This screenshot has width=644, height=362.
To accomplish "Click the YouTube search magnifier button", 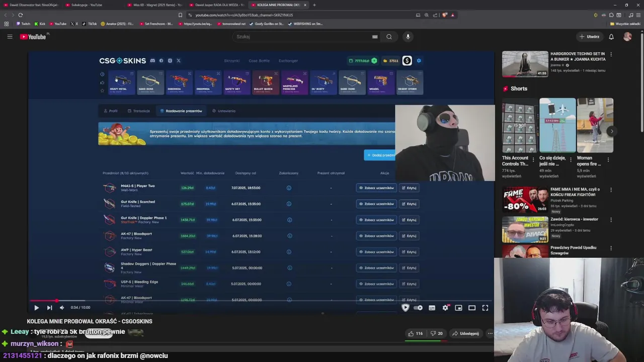I will point(389,37).
